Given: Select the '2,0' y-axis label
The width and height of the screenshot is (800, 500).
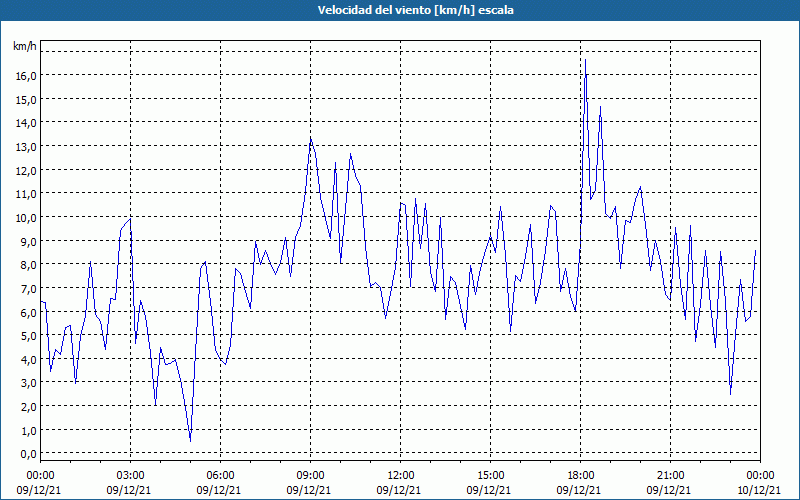Looking at the screenshot, I should point(29,407).
